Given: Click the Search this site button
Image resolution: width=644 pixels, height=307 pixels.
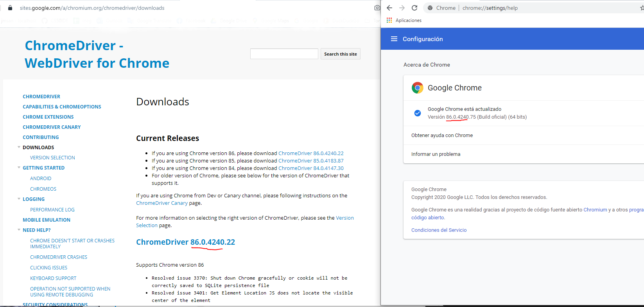Looking at the screenshot, I should [340, 54].
